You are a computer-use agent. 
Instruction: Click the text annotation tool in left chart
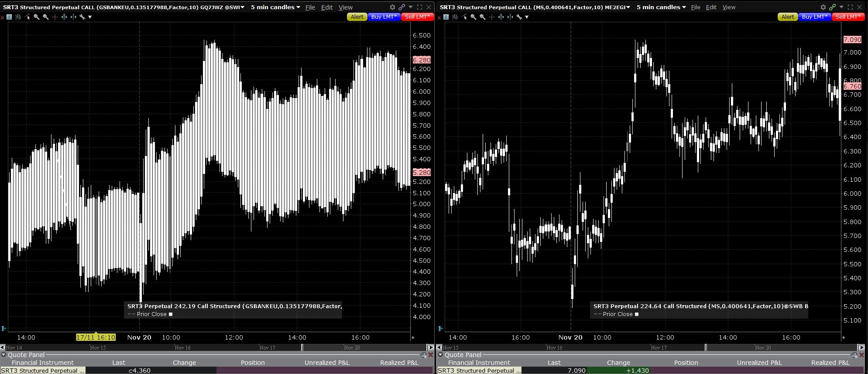[9, 17]
